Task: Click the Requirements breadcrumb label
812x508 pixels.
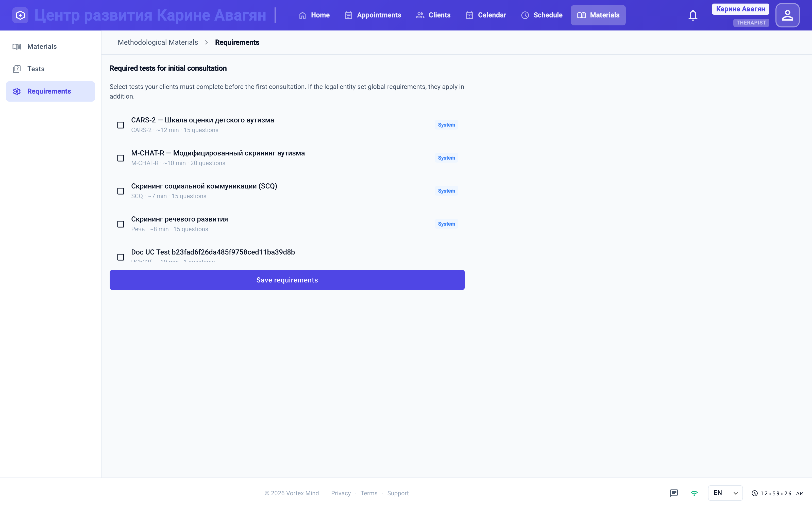Action: [x=237, y=42]
